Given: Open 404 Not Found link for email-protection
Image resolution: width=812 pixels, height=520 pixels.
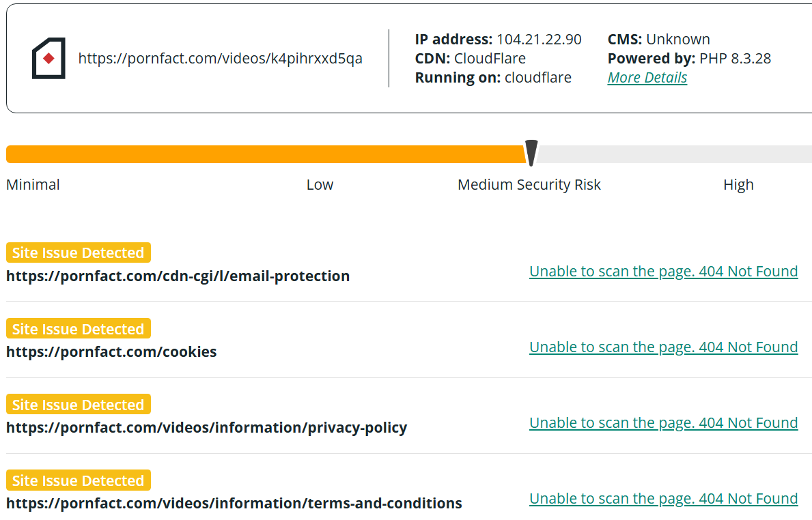Looking at the screenshot, I should [663, 271].
